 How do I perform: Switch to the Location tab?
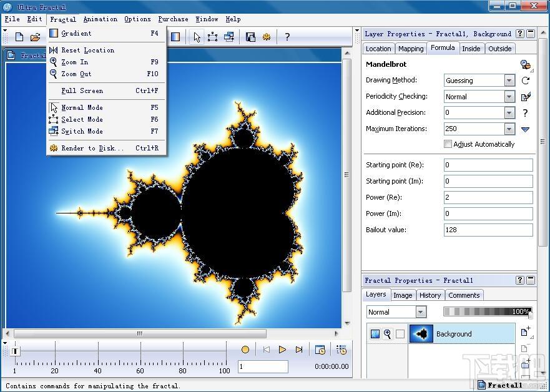click(378, 49)
